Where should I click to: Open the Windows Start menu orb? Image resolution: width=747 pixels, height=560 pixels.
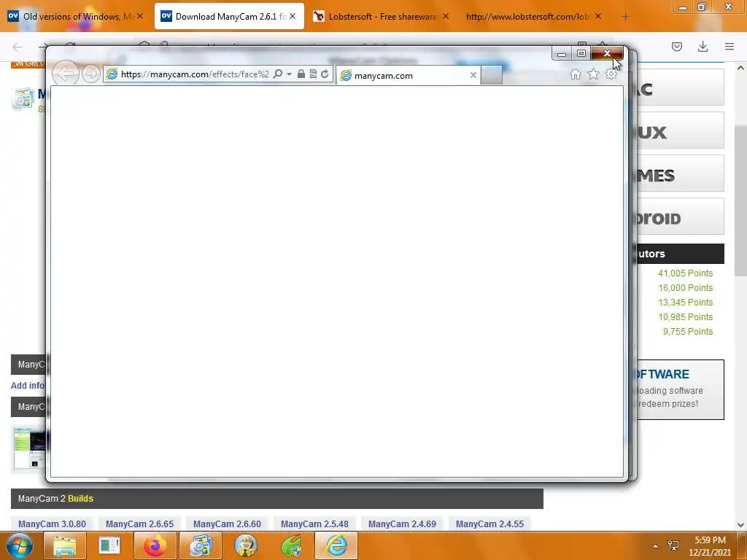(20, 545)
